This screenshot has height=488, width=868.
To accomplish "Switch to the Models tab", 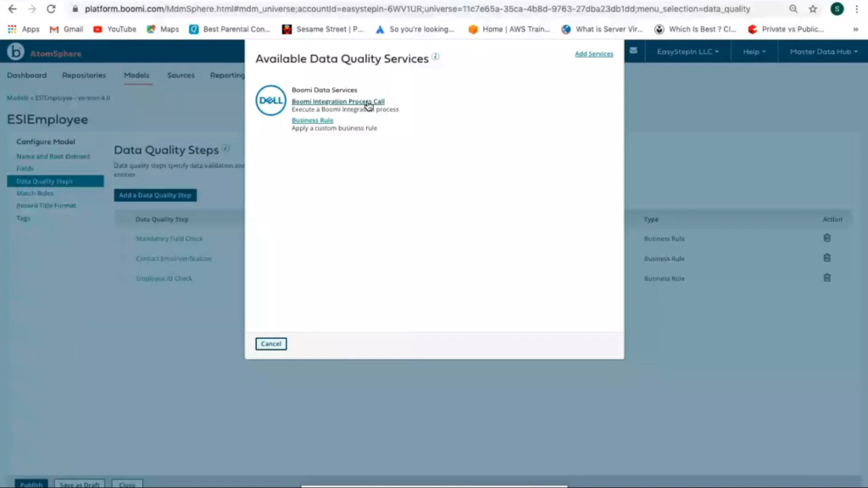I will [x=136, y=75].
